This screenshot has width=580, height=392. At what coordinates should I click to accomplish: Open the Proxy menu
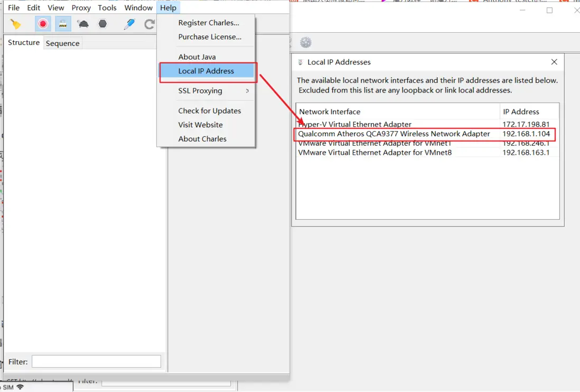[81, 8]
